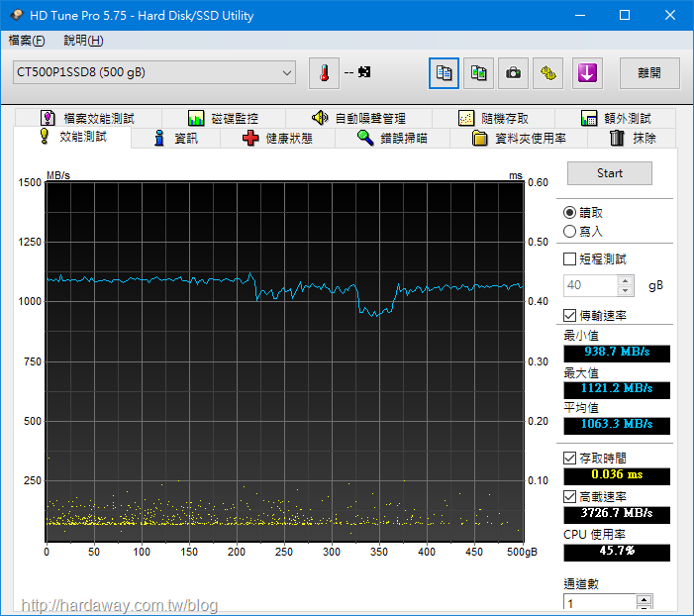Toggle the 傳輸速率 checkbox
Image resolution: width=694 pixels, height=616 pixels.
coord(569,315)
